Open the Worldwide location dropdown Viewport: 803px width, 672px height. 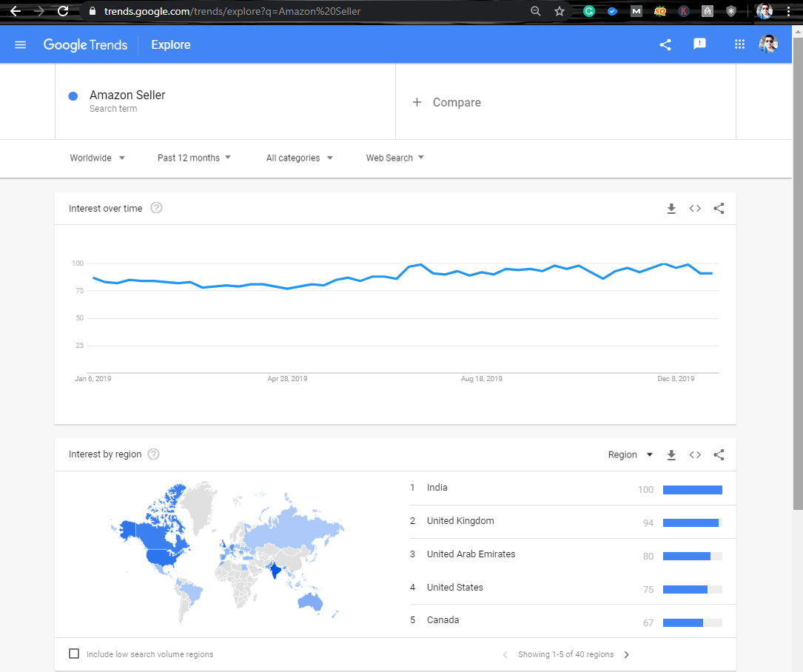[x=97, y=158]
